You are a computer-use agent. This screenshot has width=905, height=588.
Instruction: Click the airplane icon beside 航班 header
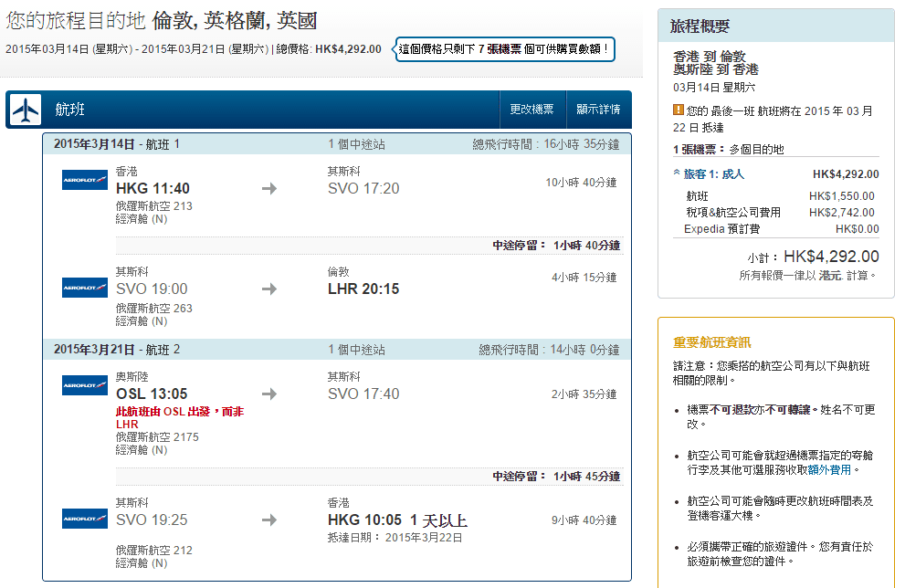click(x=26, y=110)
